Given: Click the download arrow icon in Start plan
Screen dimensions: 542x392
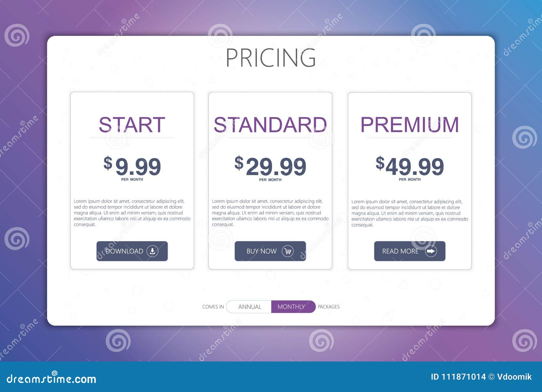Looking at the screenshot, I should pyautogui.click(x=152, y=251).
